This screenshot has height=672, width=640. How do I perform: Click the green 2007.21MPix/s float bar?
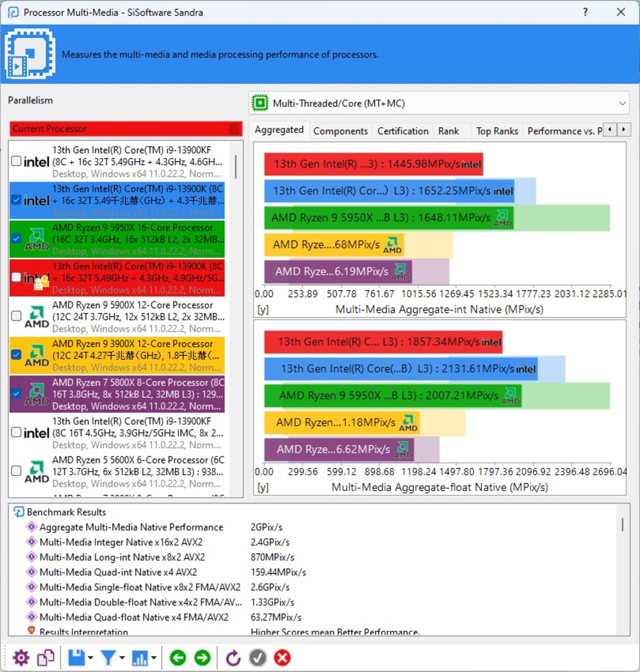pyautogui.click(x=393, y=395)
